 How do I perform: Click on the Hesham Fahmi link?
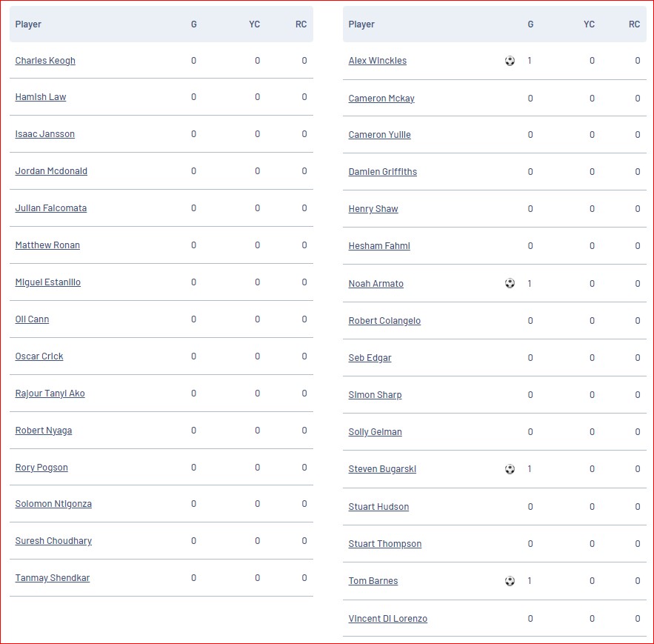tap(379, 246)
